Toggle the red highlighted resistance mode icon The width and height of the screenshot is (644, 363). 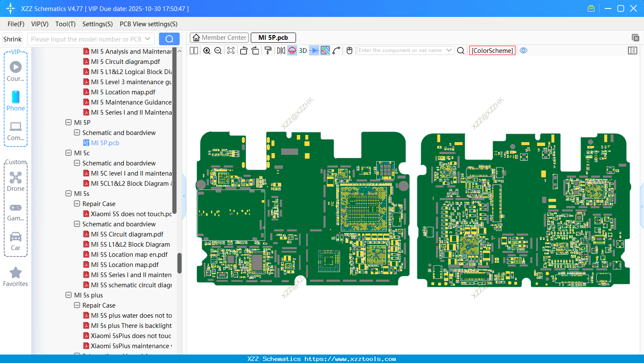click(x=292, y=50)
